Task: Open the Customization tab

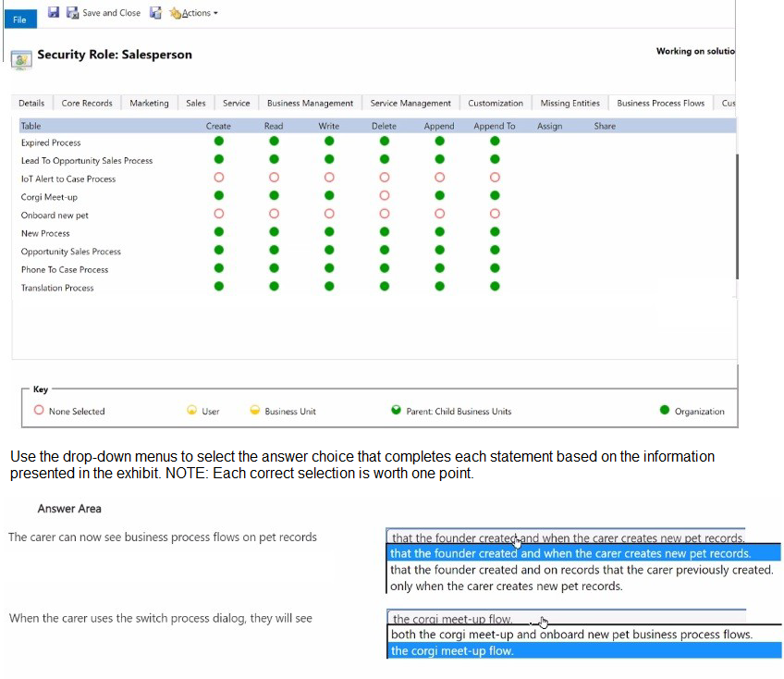Action: click(x=495, y=104)
